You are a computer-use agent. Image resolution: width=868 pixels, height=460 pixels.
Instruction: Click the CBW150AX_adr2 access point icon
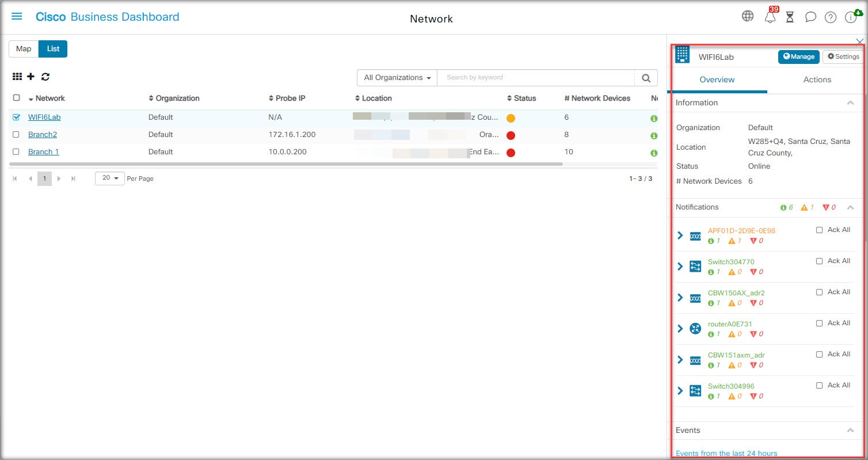695,298
